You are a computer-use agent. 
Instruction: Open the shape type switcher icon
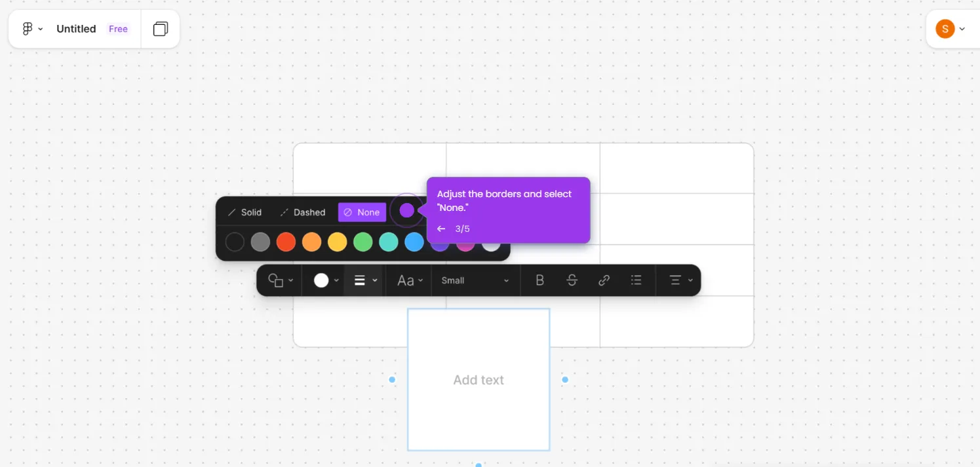pyautogui.click(x=276, y=280)
